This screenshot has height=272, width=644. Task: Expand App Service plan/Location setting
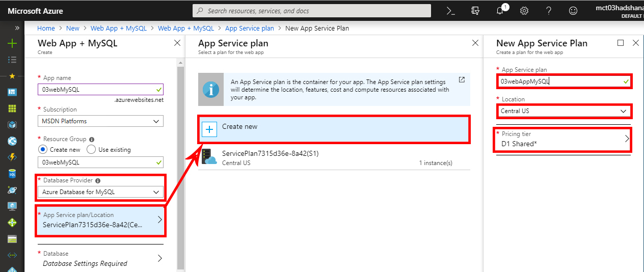click(100, 220)
